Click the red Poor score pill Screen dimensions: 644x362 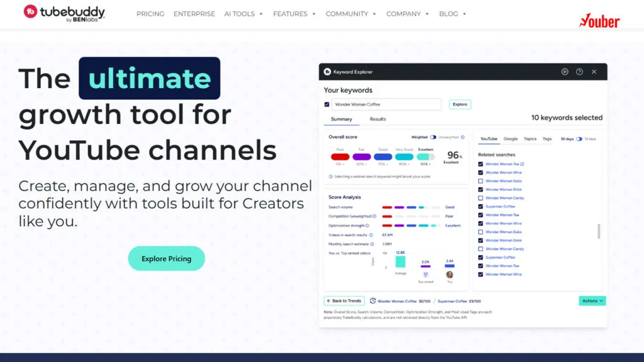340,156
